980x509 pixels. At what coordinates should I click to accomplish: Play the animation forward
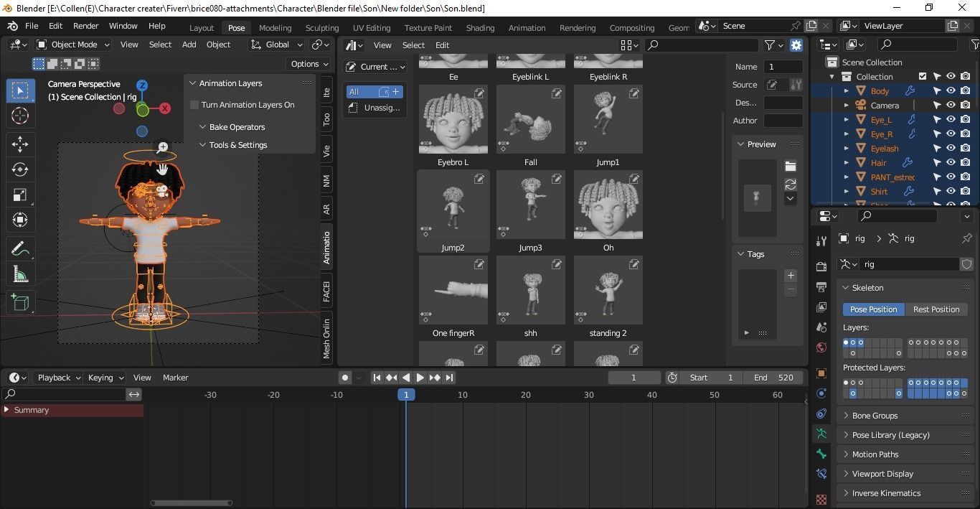pyautogui.click(x=420, y=378)
